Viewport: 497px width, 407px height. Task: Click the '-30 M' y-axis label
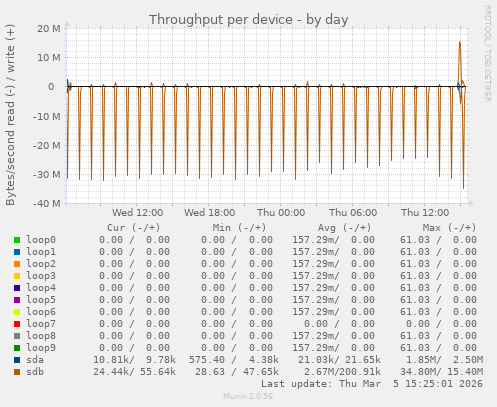point(47,174)
